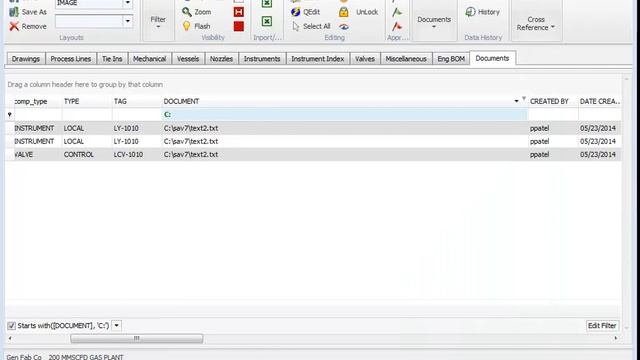The width and height of the screenshot is (640, 360).
Task: Switch to the Tie Ins tab
Action: (x=112, y=59)
